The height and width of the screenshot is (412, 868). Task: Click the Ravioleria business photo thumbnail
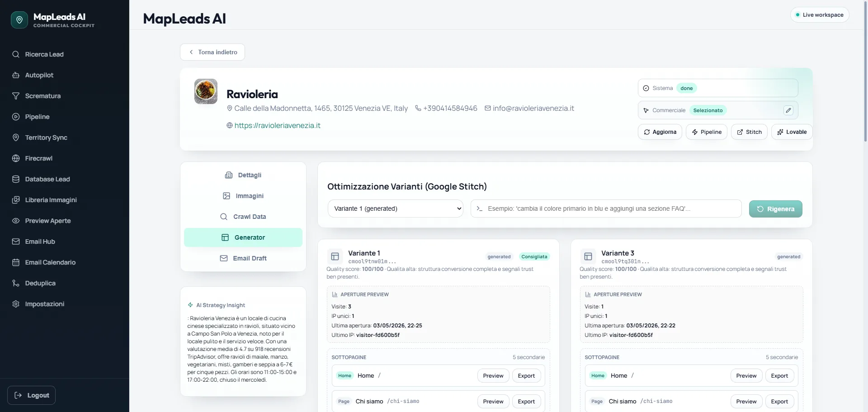point(206,91)
